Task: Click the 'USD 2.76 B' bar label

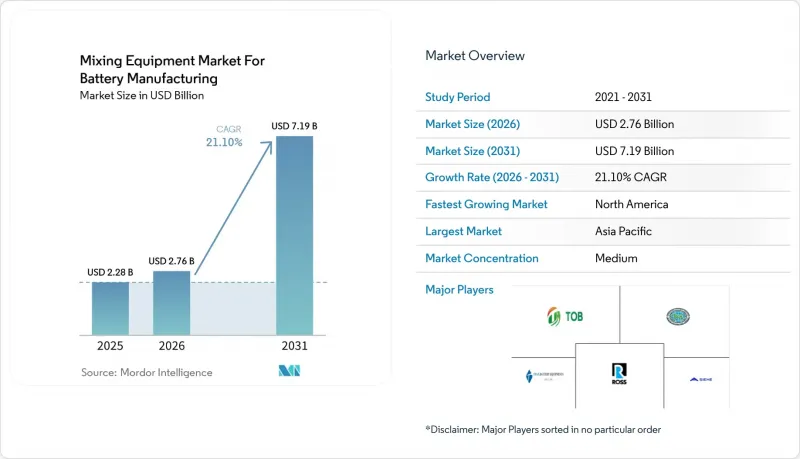Action: (171, 261)
